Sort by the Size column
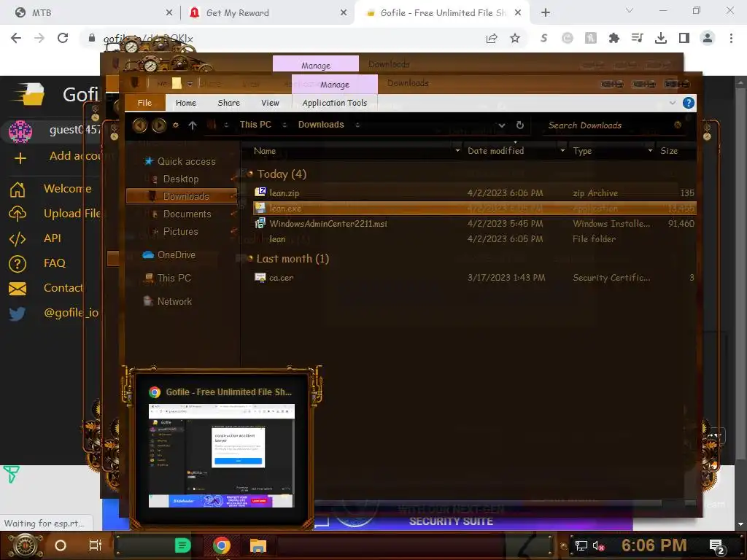 669,151
